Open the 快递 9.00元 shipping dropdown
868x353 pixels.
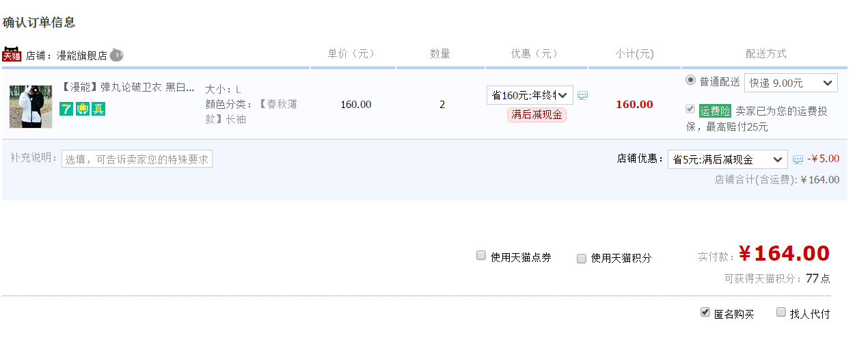(790, 83)
